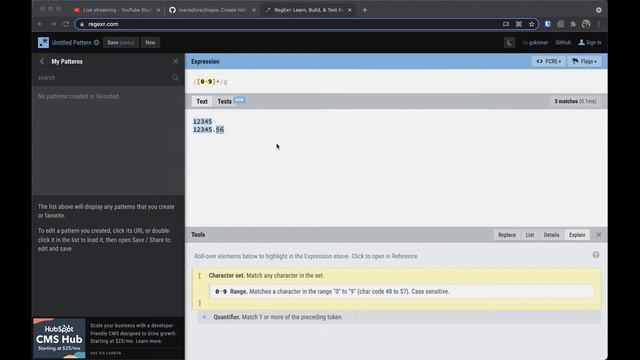Click Sign In
This screenshot has width=640, height=360.
click(x=590, y=42)
